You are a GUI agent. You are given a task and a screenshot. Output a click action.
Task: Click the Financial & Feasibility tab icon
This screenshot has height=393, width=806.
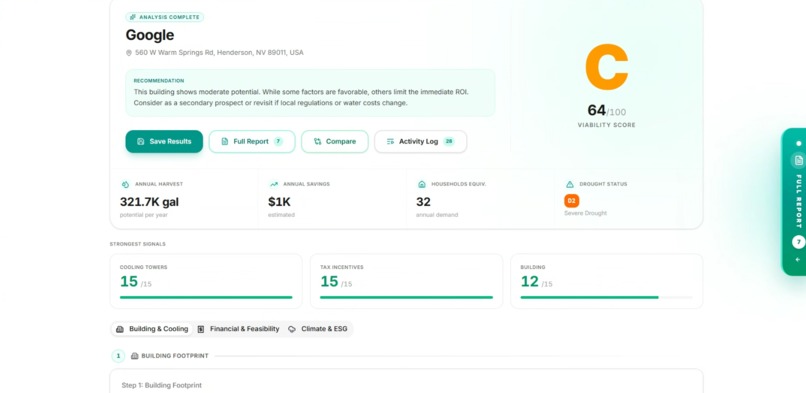point(200,329)
